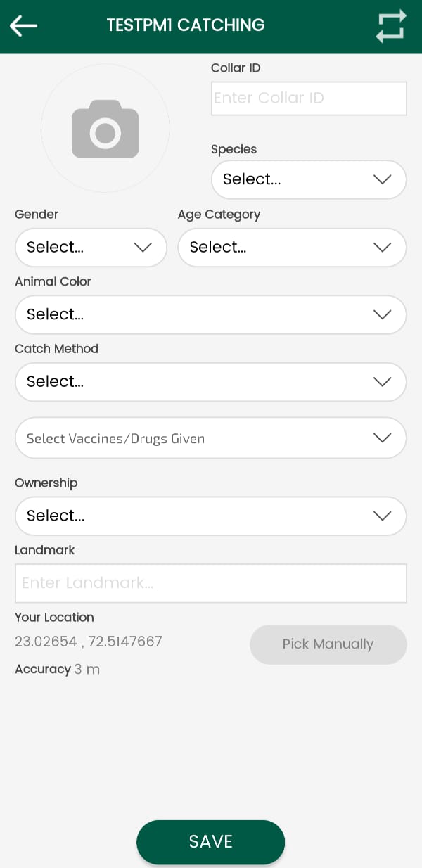
Task: Tap the location coordinates text
Action: click(x=89, y=642)
